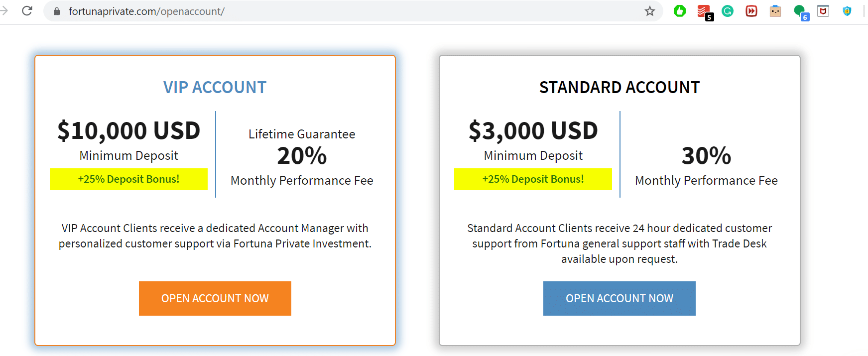Click the Grammarly extension icon
The width and height of the screenshot is (868, 356).
(728, 11)
